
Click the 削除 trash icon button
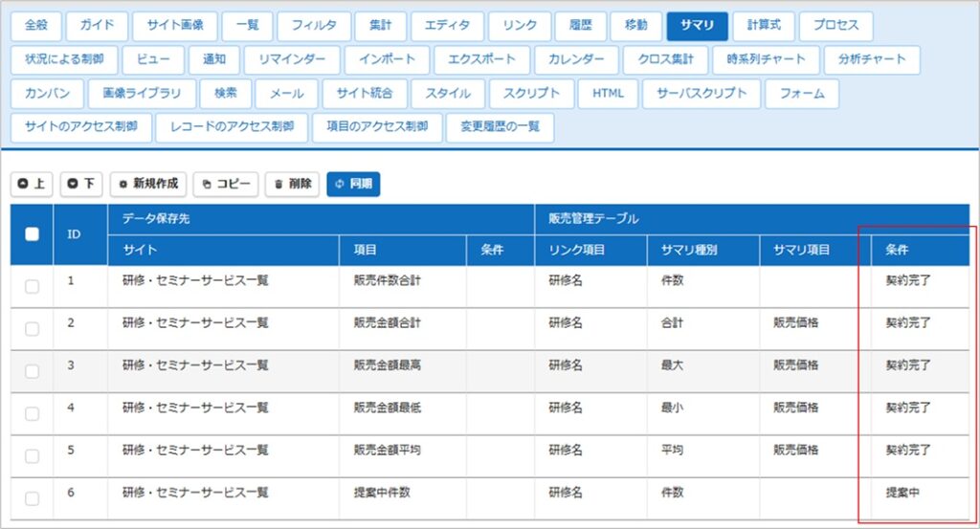click(x=292, y=184)
